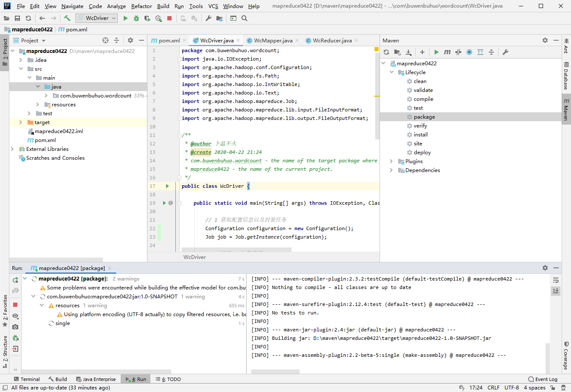Open the WcDriver run configuration dropdown
Image resolution: width=571 pixels, height=392 pixels.
coord(97,18)
